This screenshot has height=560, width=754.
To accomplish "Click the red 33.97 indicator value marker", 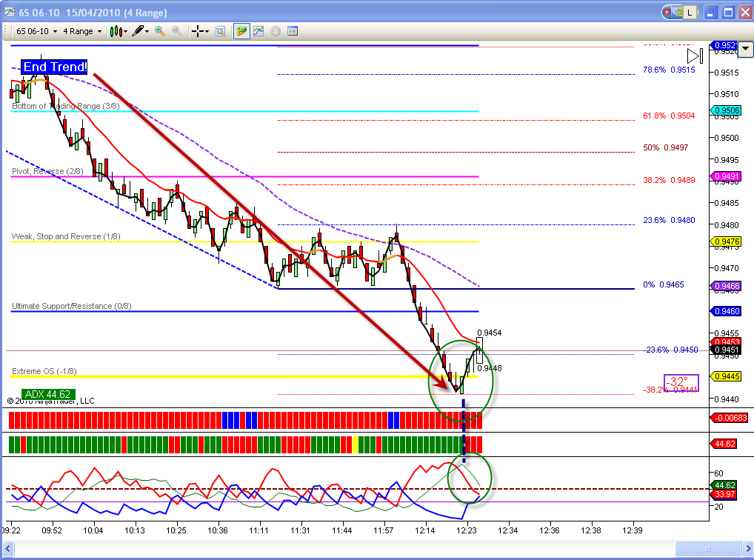I will 724,494.
